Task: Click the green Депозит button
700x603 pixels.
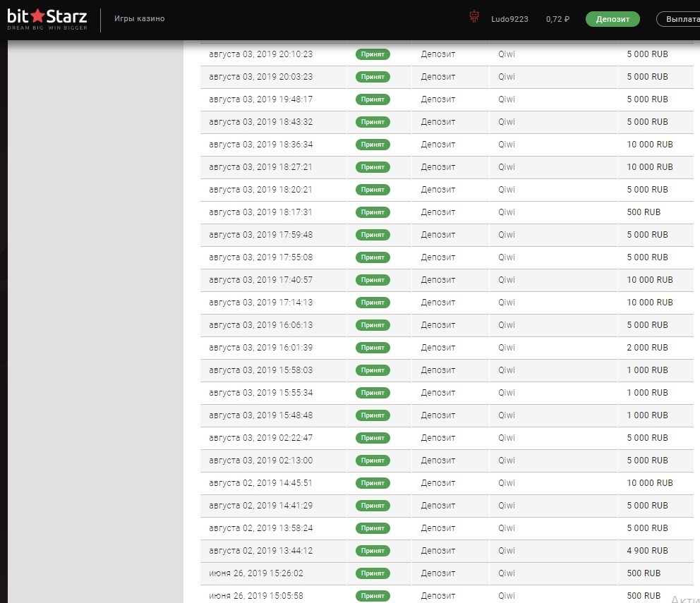Action: tap(612, 19)
